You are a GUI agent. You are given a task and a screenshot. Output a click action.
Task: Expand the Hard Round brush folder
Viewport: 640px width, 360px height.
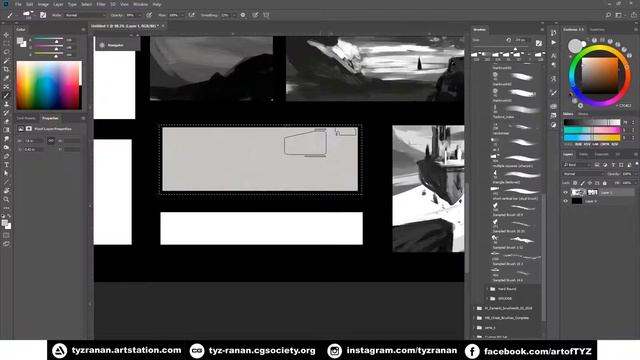click(x=487, y=289)
